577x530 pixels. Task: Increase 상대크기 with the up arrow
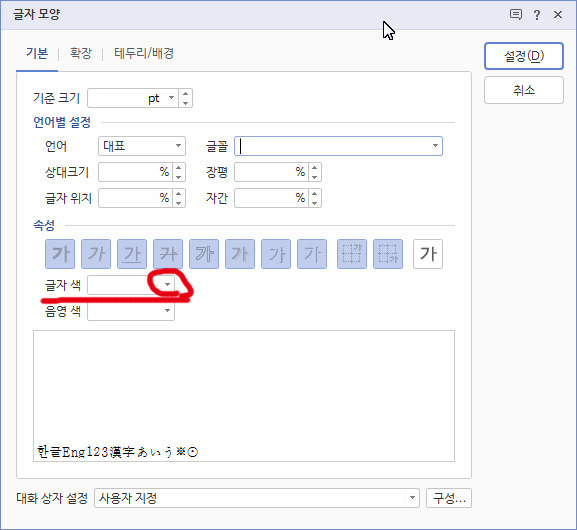(178, 168)
